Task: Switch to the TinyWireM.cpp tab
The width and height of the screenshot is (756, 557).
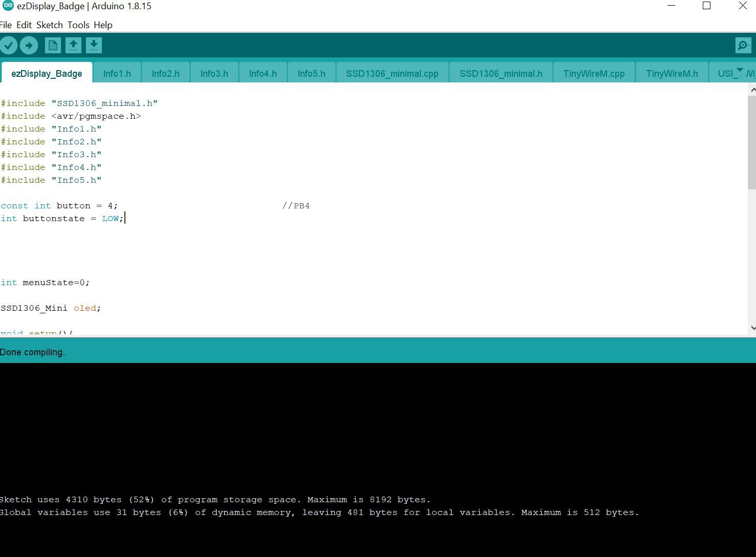Action: click(594, 73)
